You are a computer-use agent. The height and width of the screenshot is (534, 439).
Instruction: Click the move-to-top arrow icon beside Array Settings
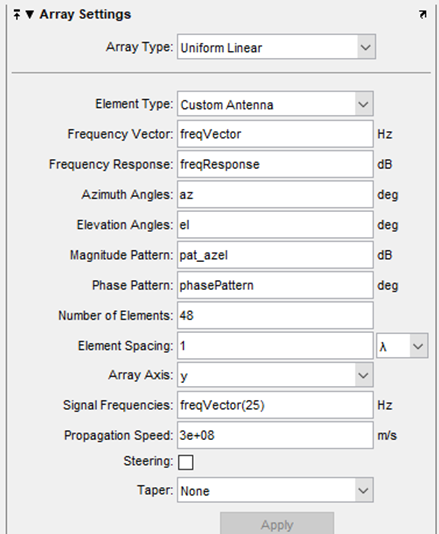pos(17,15)
